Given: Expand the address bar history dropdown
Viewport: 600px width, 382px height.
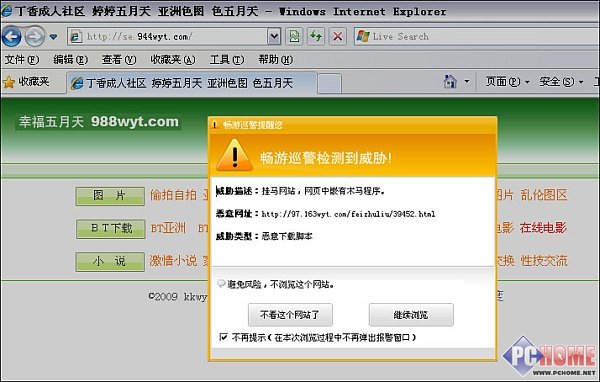Looking at the screenshot, I should (274, 37).
